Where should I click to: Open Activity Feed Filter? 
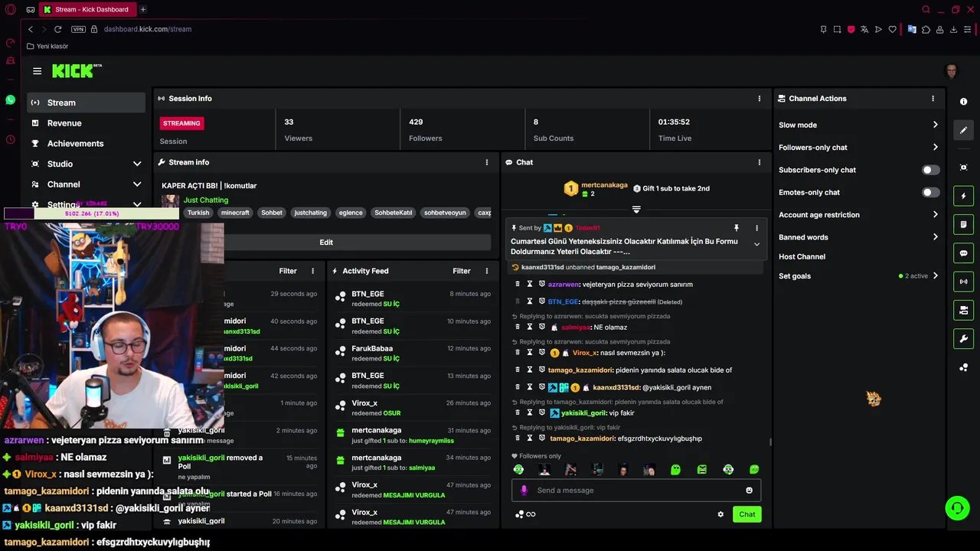[x=462, y=271]
